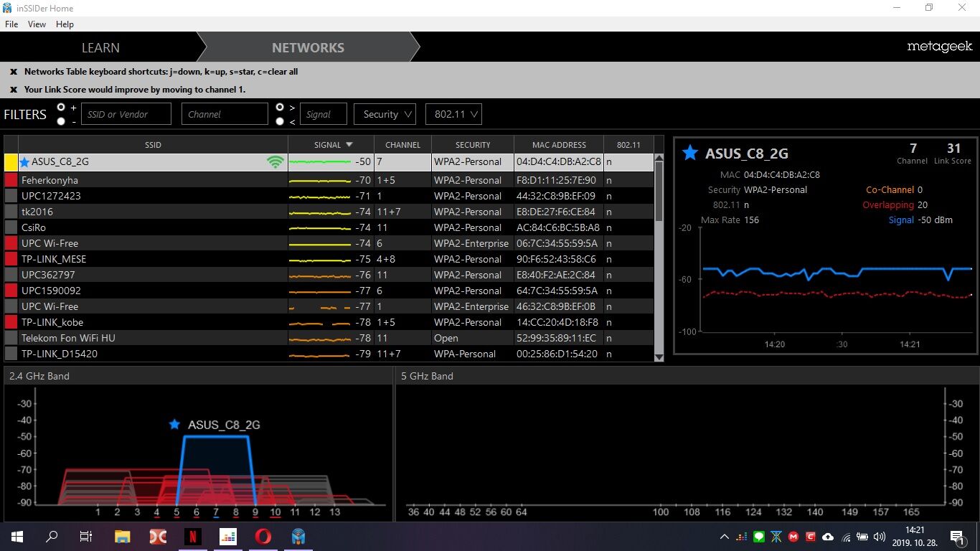Click MAC address F8:D1:11:25:7E:90
980x551 pixels.
[556, 180]
